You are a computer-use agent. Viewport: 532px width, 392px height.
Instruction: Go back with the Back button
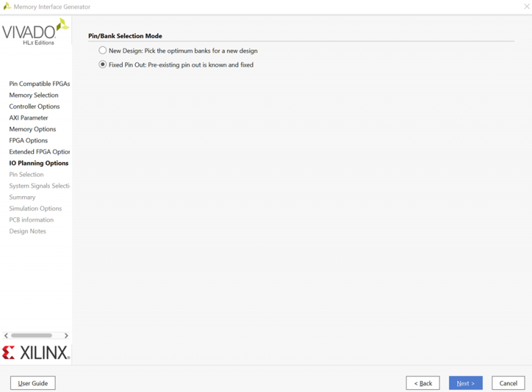[423, 383]
